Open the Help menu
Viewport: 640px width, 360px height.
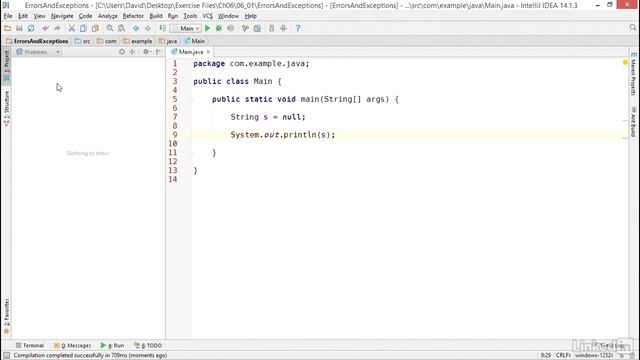[x=250, y=16]
